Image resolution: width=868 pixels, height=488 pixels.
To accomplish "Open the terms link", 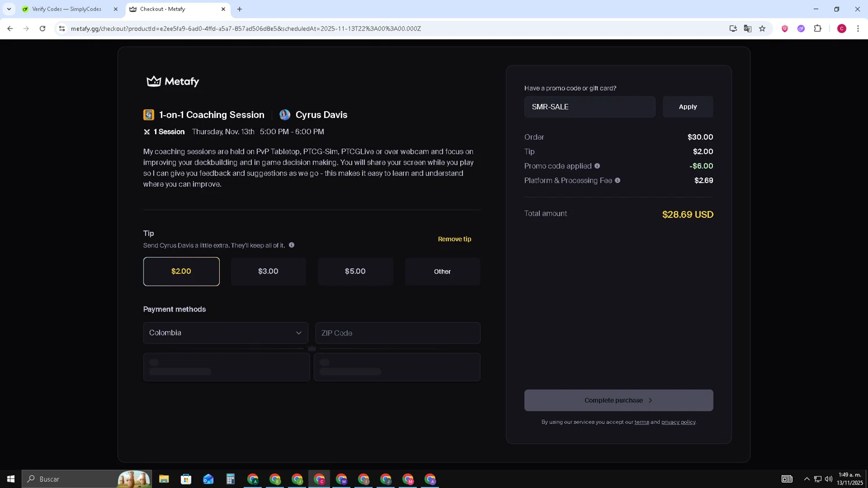I will click(x=642, y=422).
